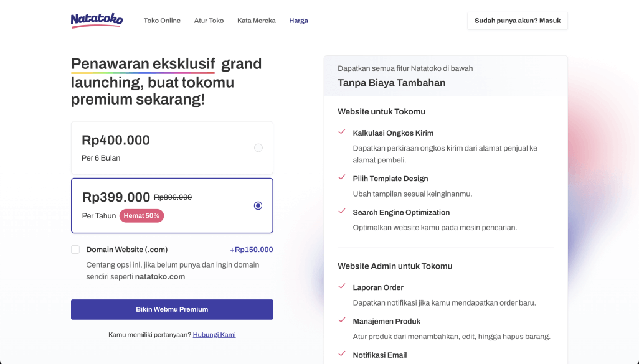Click the checkmark beside Manajemen Produk
Viewport: 639px width, 364px height.
tap(341, 320)
